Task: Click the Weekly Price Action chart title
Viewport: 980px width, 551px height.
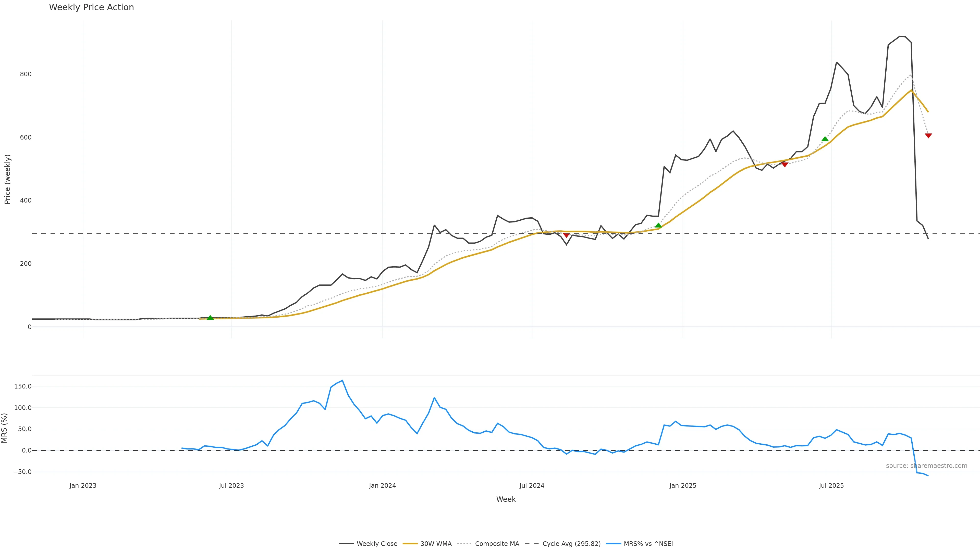Action: pyautogui.click(x=91, y=7)
